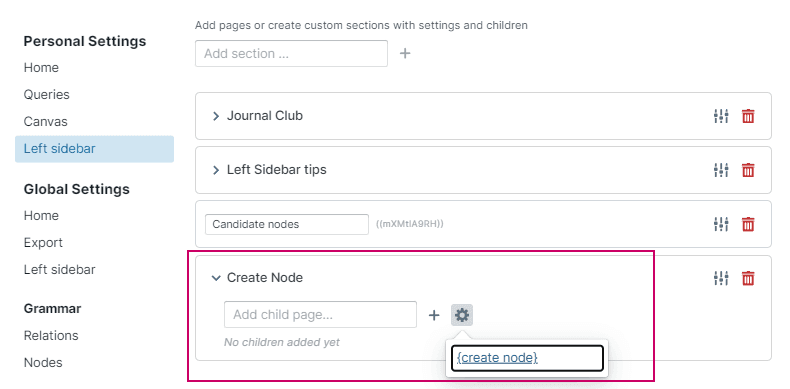Collapse the Create Node section
This screenshot has height=389, width=790.
216,278
